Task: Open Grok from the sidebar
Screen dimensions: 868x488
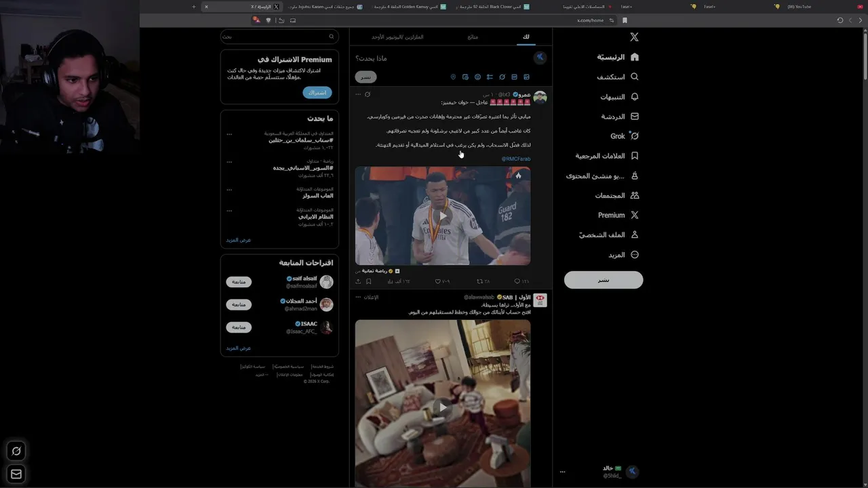Action: [x=625, y=136]
